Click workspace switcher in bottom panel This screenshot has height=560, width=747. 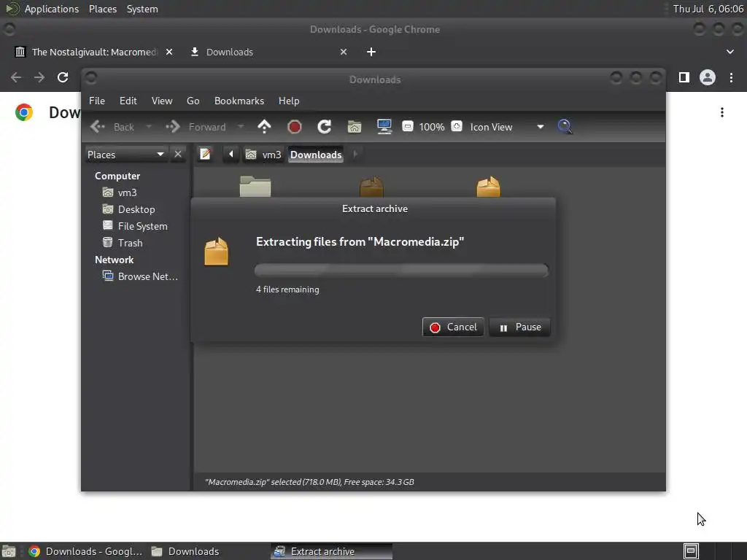coord(691,551)
